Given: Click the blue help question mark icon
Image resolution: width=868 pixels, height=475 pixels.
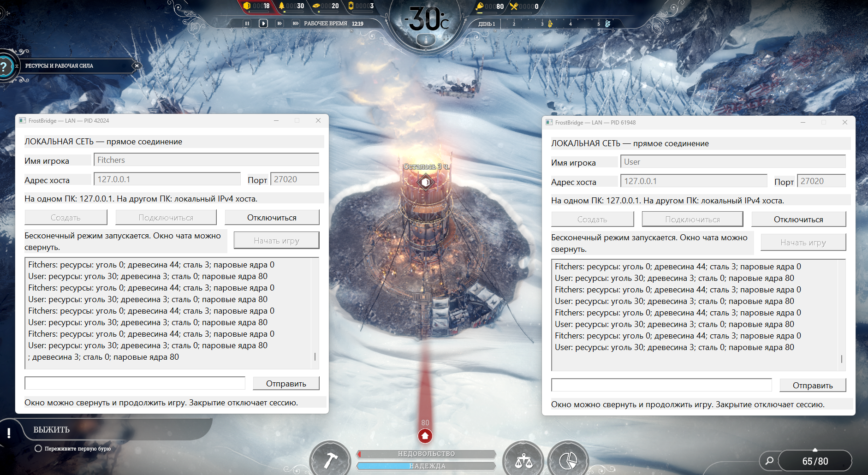Looking at the screenshot, I should [x=4, y=66].
